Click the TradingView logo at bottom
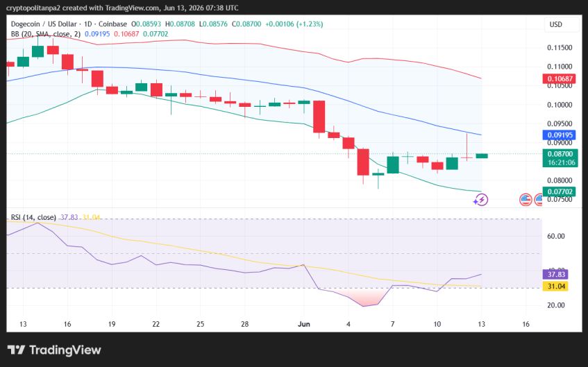Viewport: 588px width, 367px height. point(54,350)
